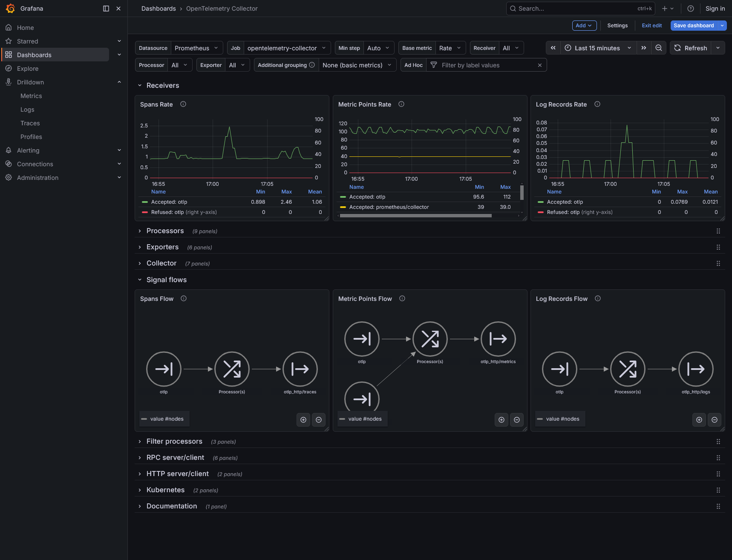Image resolution: width=732 pixels, height=560 pixels.
Task: Click the Spans Rate info icon
Action: click(183, 104)
